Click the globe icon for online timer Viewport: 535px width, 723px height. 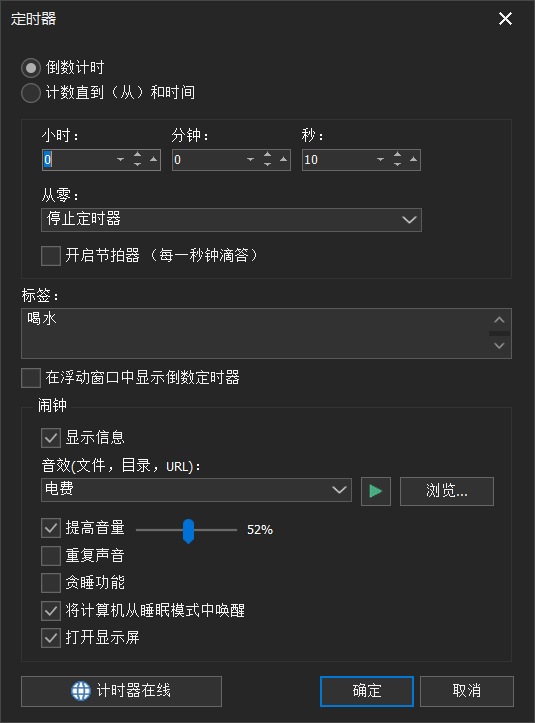pos(81,691)
